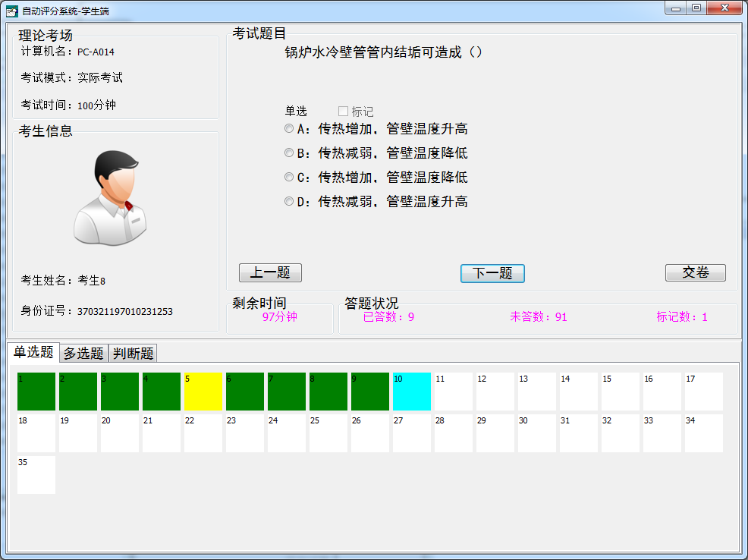
Task: Choose answer C 传热增加、管壁温度降低
Action: tap(289, 178)
